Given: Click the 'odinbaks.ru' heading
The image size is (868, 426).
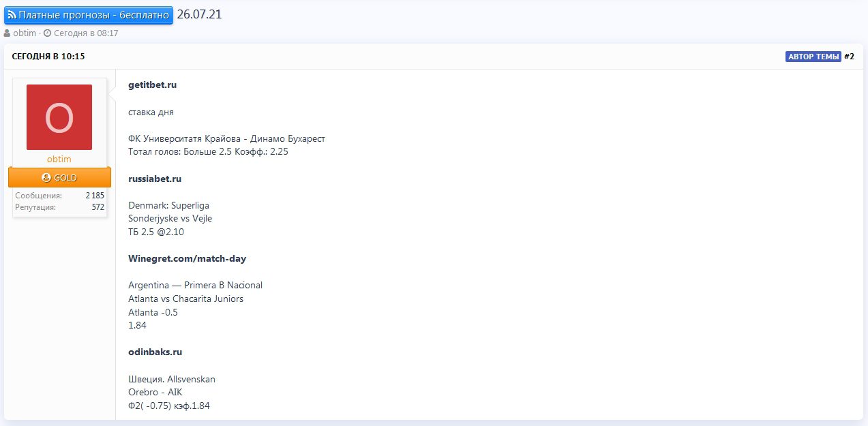Looking at the screenshot, I should click(x=155, y=352).
